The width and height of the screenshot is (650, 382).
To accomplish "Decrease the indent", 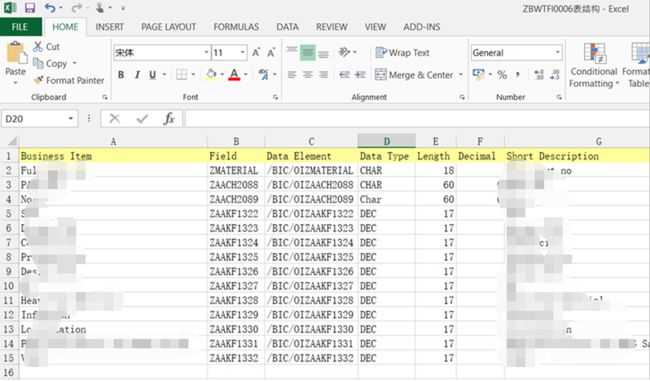I will 344,75.
